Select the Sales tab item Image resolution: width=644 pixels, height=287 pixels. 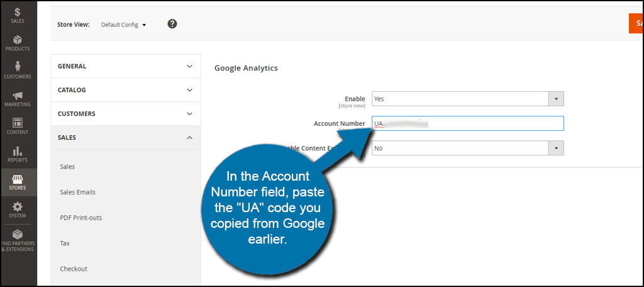pos(67,167)
